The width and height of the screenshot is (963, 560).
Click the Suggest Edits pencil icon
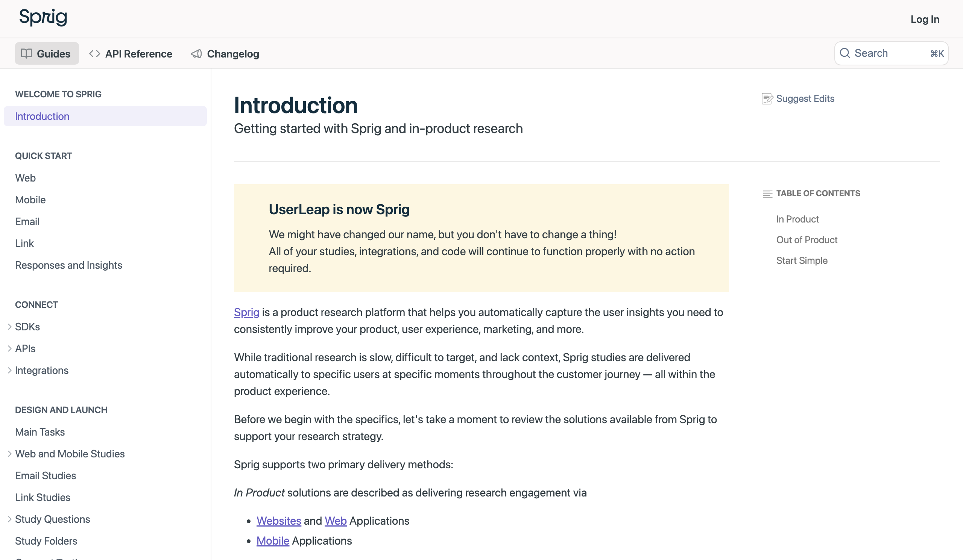click(767, 98)
